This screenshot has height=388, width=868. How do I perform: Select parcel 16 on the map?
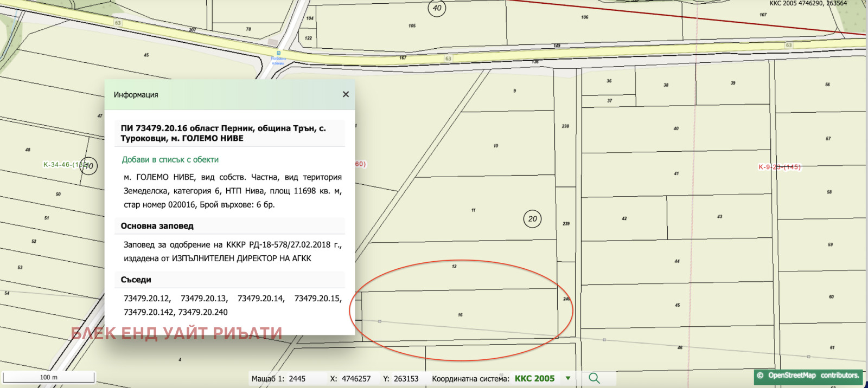[460, 314]
